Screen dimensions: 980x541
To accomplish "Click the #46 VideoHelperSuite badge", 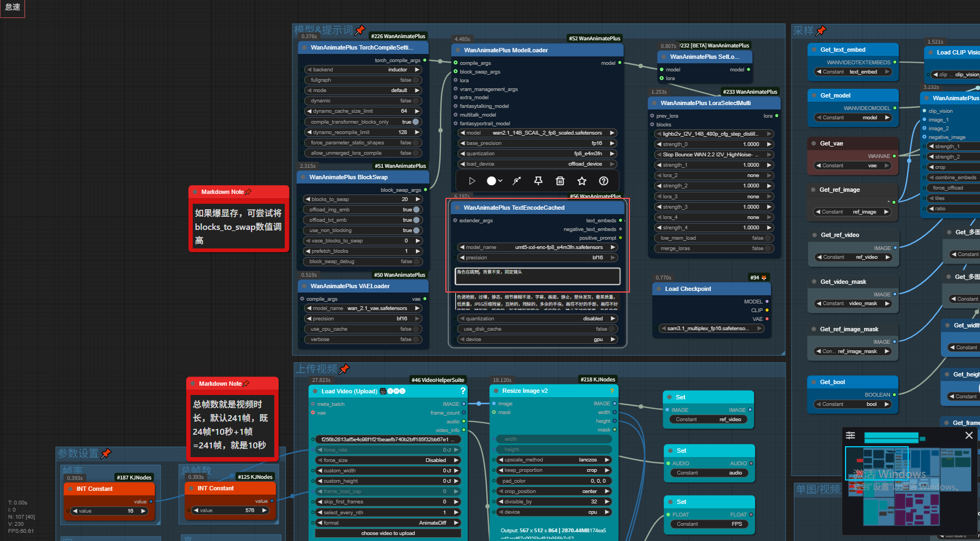I will (x=438, y=380).
